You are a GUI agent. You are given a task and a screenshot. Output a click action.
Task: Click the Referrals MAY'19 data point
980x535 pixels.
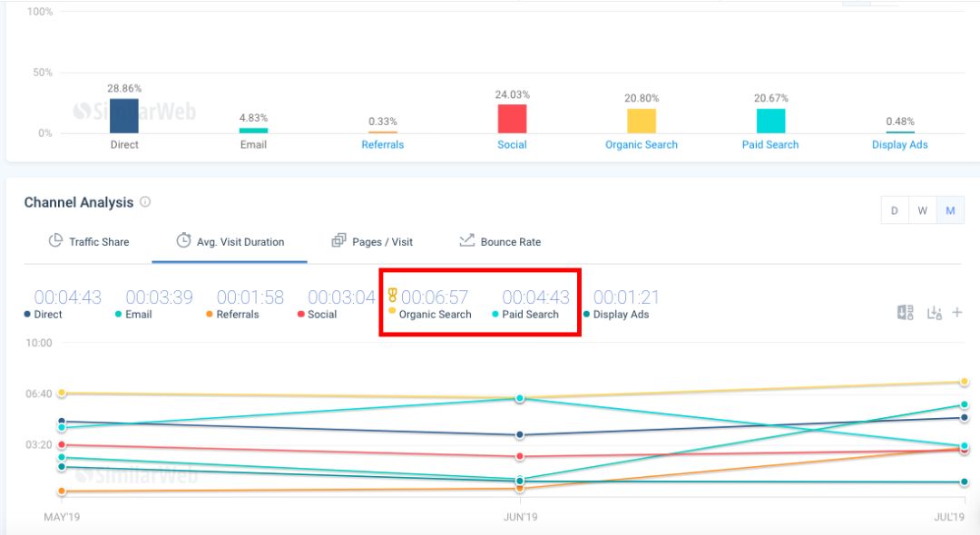click(x=62, y=491)
